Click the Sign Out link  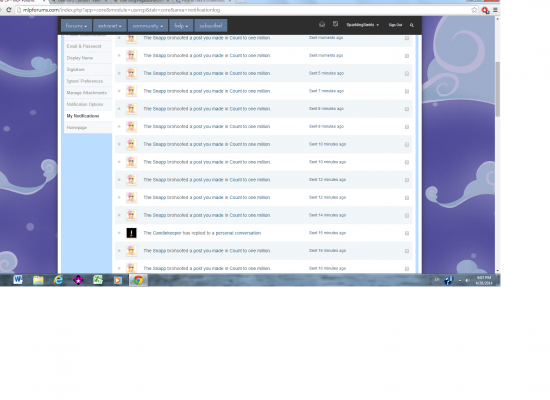pyautogui.click(x=395, y=25)
